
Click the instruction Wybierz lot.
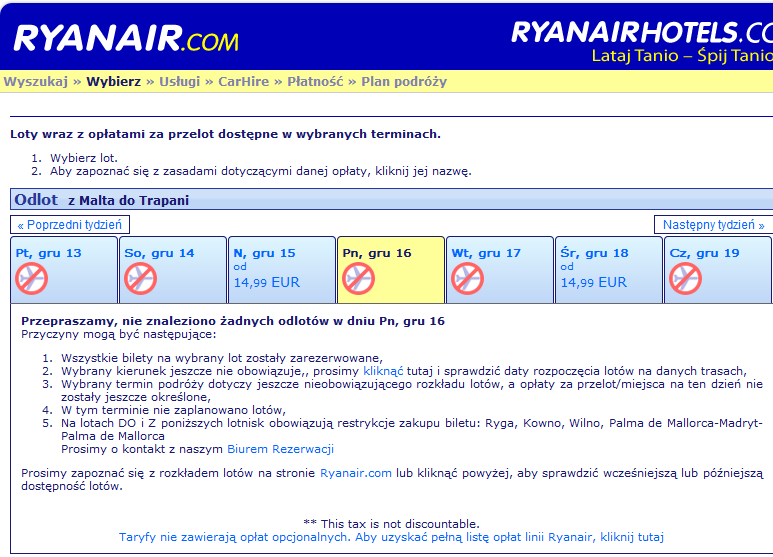click(x=84, y=158)
